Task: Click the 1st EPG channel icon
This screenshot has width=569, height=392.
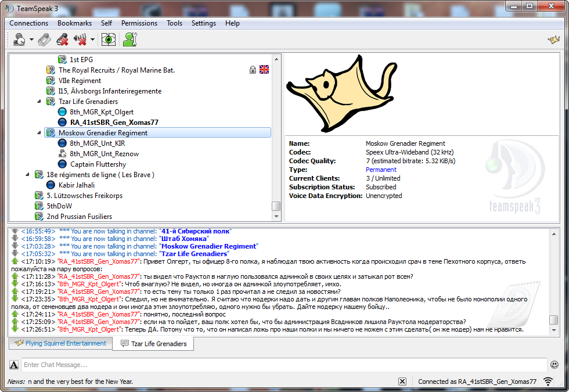Action: (63, 59)
